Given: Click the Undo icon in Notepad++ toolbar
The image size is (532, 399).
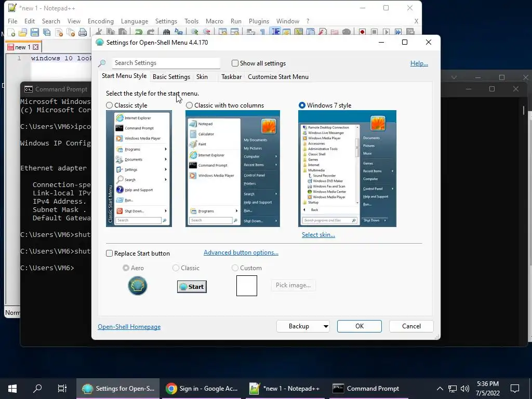Looking at the screenshot, I should click(x=138, y=32).
